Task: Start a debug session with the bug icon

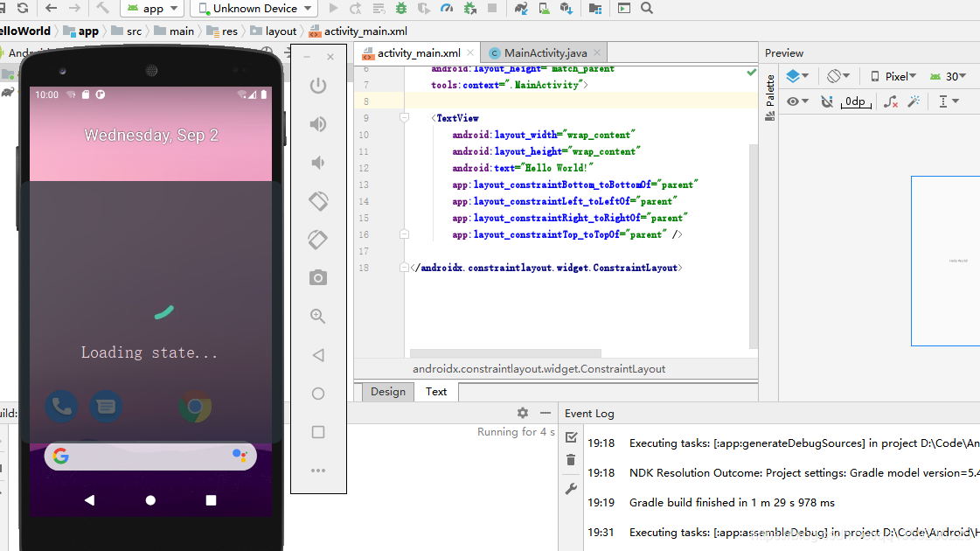Action: [403, 10]
